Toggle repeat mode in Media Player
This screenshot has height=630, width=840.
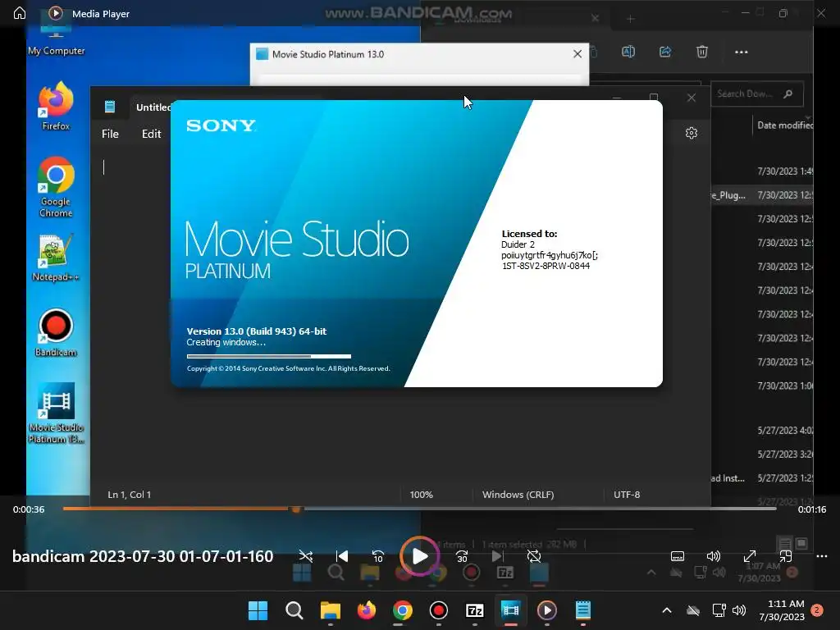[533, 556]
